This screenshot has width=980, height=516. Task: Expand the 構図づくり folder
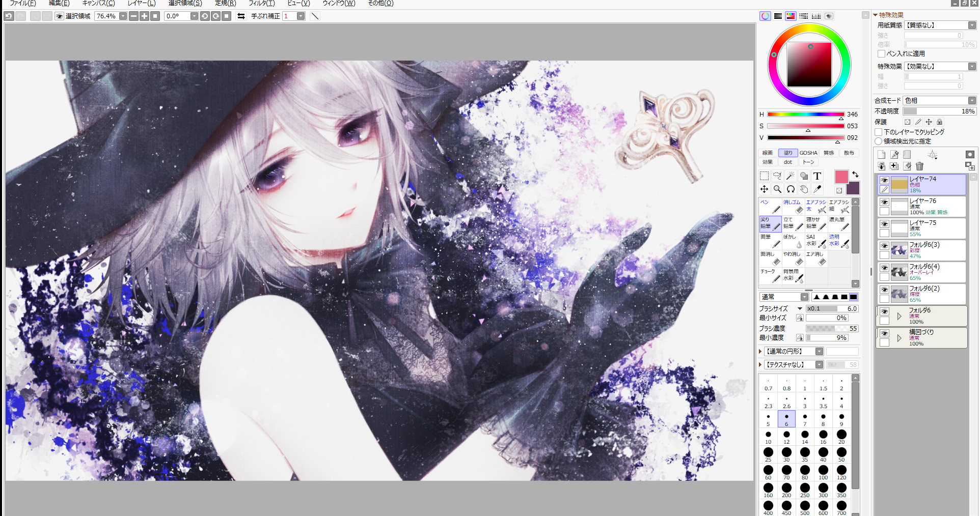899,338
